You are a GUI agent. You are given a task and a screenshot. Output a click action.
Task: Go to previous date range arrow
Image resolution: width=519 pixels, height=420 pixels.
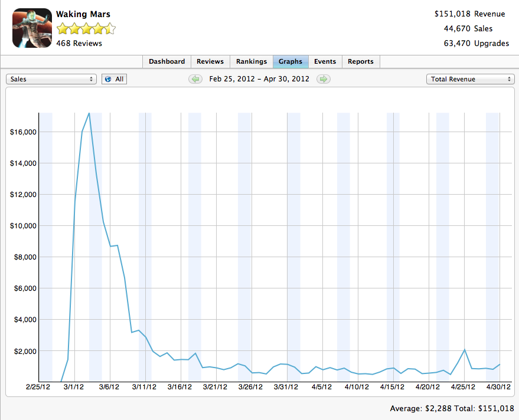click(195, 79)
